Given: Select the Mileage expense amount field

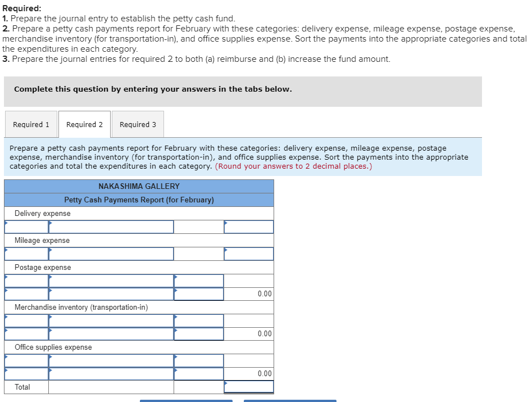Looking at the screenshot, I should click(x=249, y=254).
